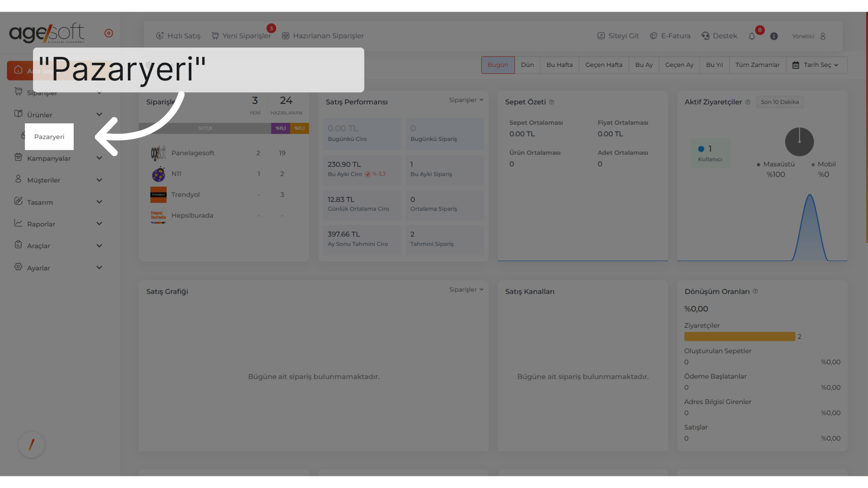This screenshot has width=868, height=488.
Task: Select Tüm Zamanlar date filter
Action: coord(757,65)
